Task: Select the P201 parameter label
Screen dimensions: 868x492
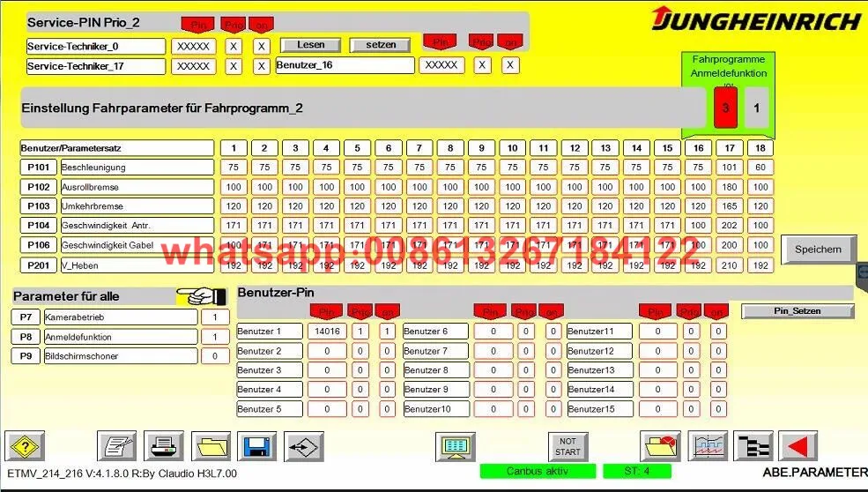Action: (39, 265)
